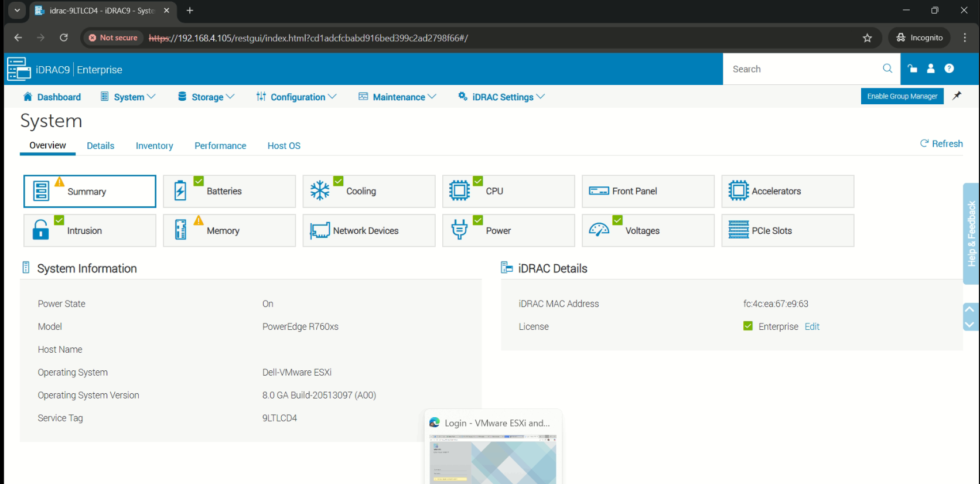Expand the Configuration dropdown menu

[296, 97]
